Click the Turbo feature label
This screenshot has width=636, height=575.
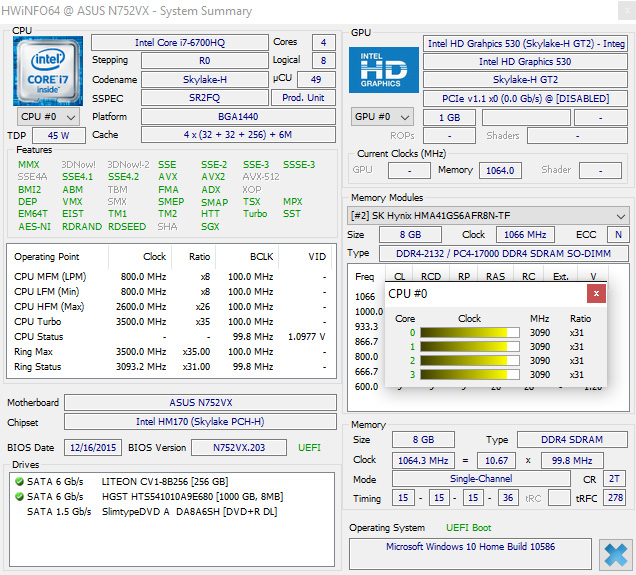point(255,214)
